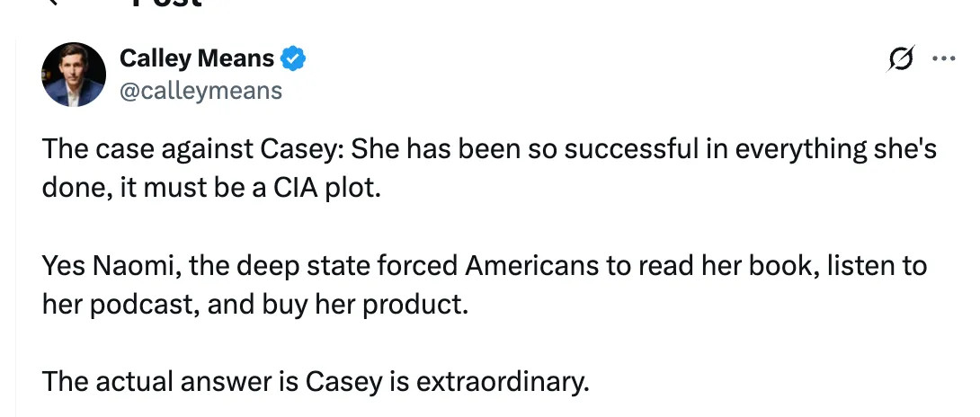
Task: Open the Calley Means display name link
Action: [x=197, y=58]
